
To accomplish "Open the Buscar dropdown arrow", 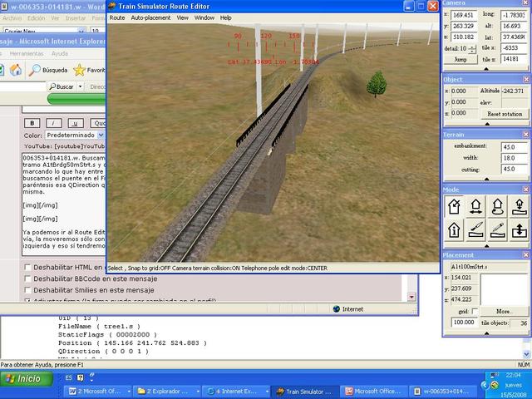I will (81, 86).
